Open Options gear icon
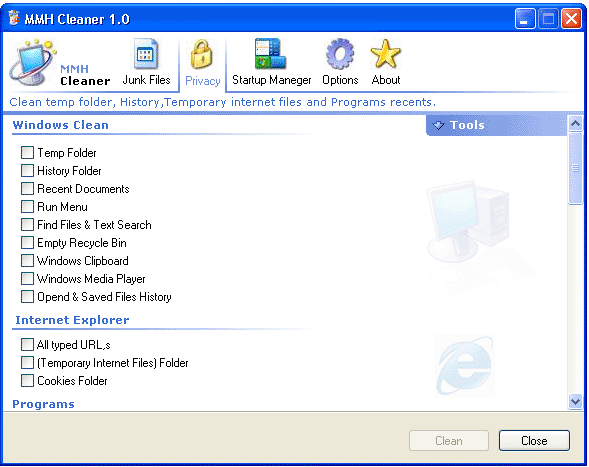Screen dimensions: 589x467 point(340,54)
